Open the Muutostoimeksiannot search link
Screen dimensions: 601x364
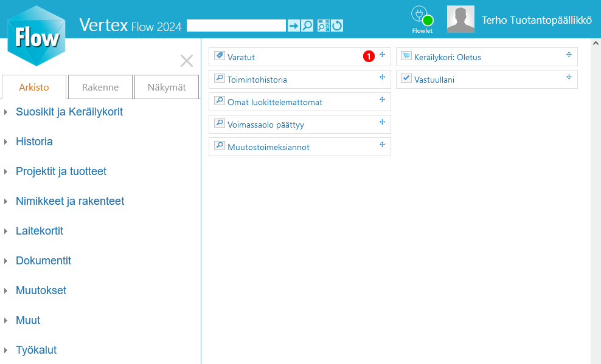click(x=268, y=147)
